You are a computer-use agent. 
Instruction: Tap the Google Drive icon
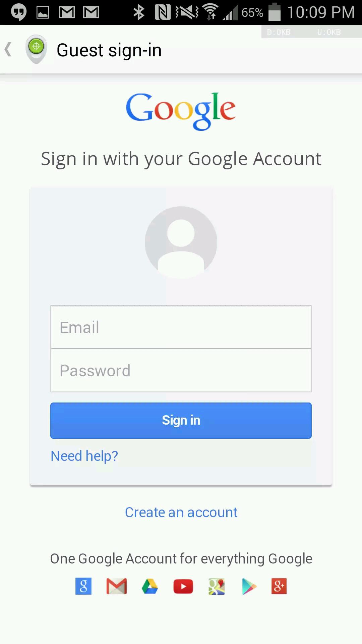tap(150, 586)
